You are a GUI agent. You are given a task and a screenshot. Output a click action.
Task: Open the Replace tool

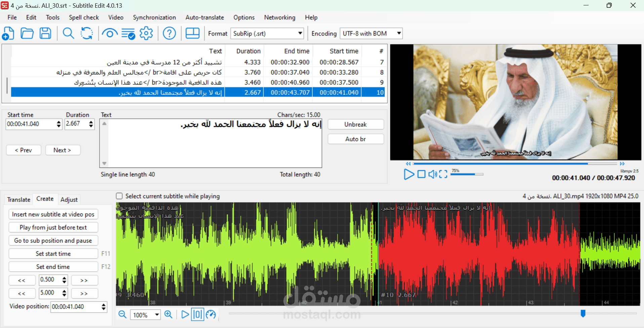[86, 33]
